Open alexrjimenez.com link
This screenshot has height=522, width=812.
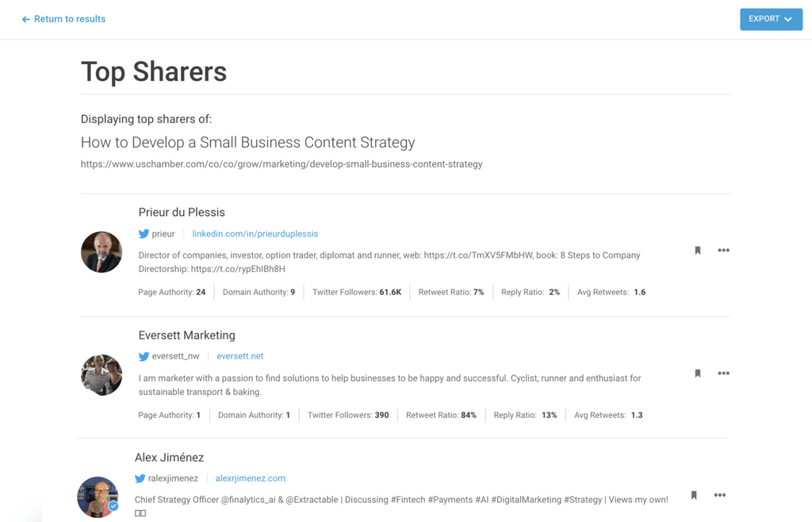(x=250, y=479)
